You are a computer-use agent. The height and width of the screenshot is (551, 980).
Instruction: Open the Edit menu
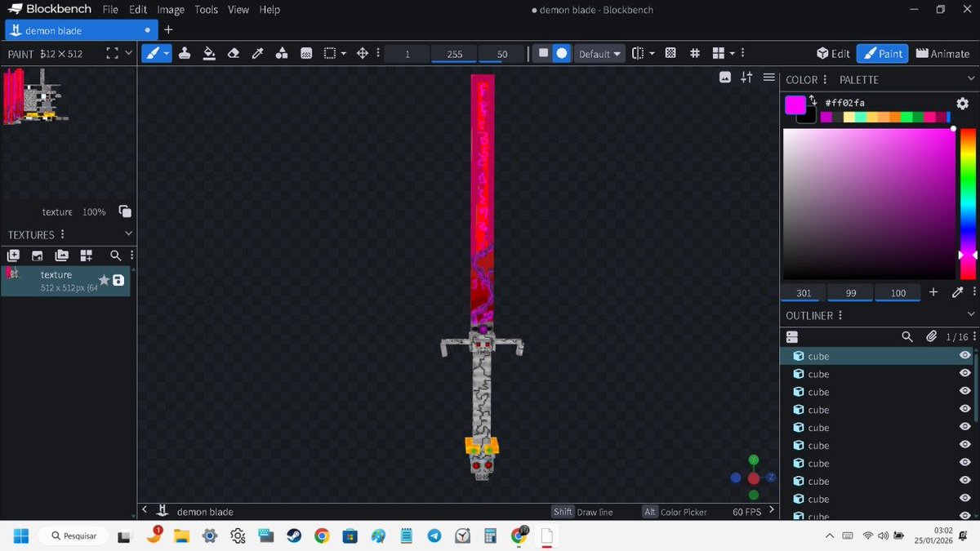pyautogui.click(x=138, y=10)
